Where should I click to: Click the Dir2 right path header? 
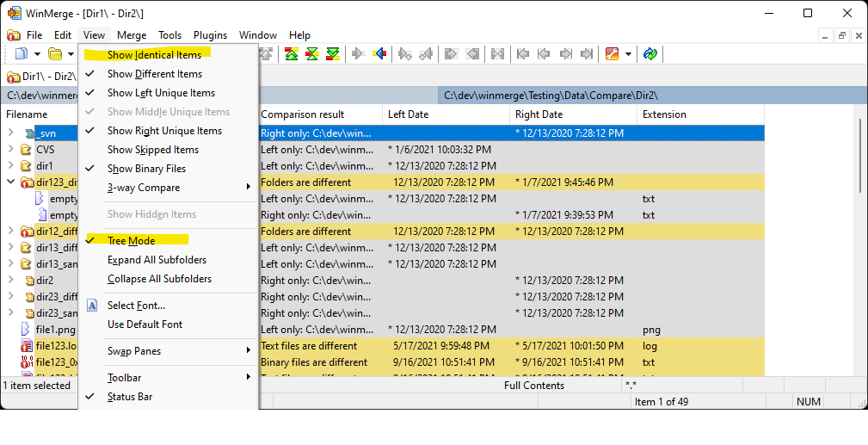point(652,96)
